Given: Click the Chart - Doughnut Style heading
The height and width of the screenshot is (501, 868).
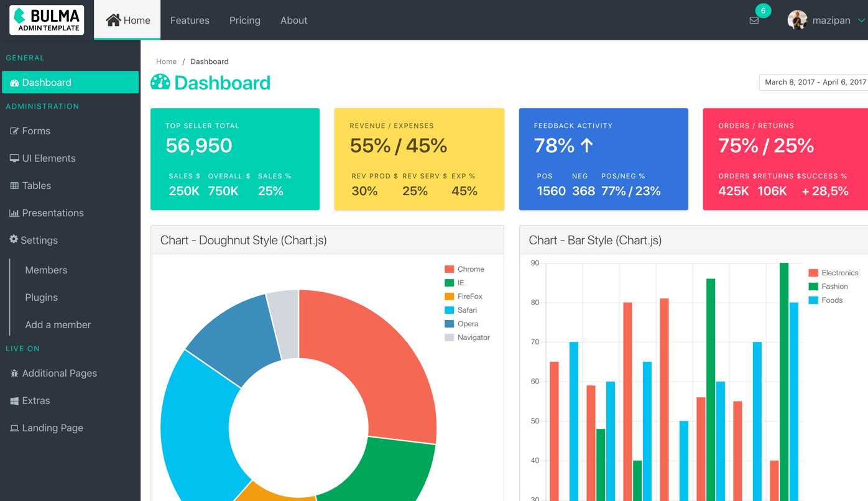Looking at the screenshot, I should 243,240.
